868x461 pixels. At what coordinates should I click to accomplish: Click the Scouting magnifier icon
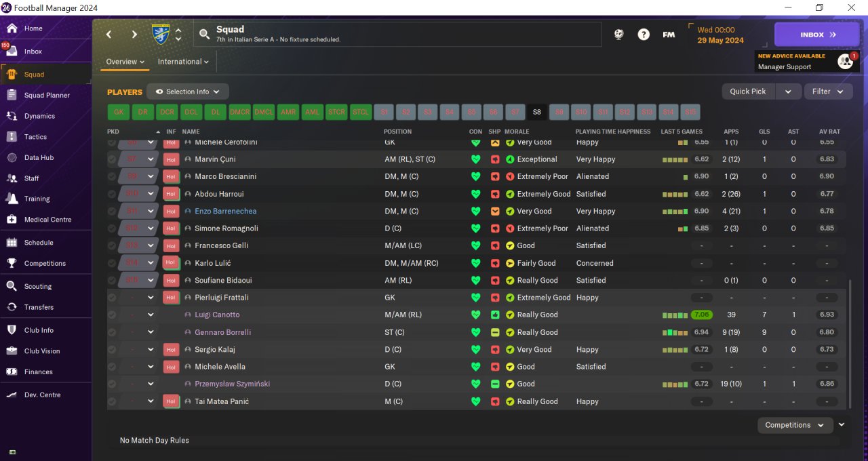(x=12, y=286)
